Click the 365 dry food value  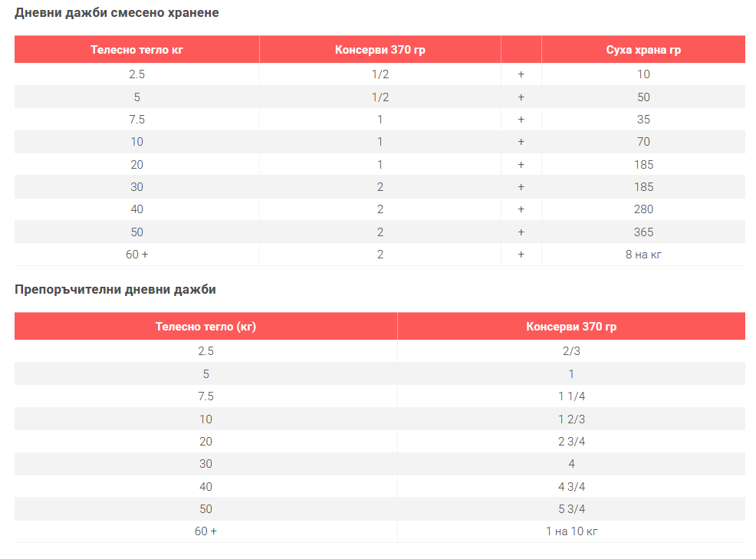click(x=643, y=232)
